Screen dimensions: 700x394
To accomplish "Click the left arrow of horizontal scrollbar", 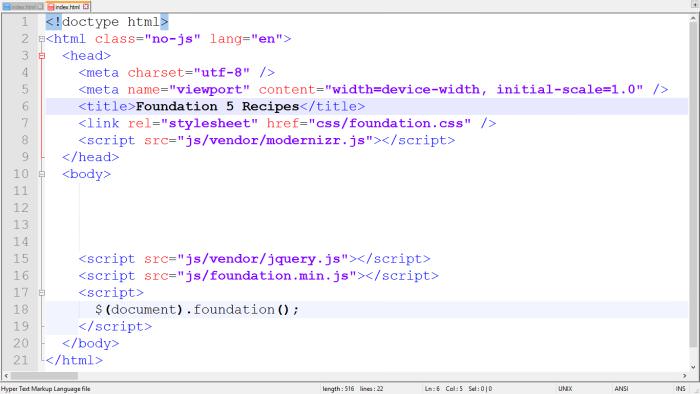I will click(6, 376).
